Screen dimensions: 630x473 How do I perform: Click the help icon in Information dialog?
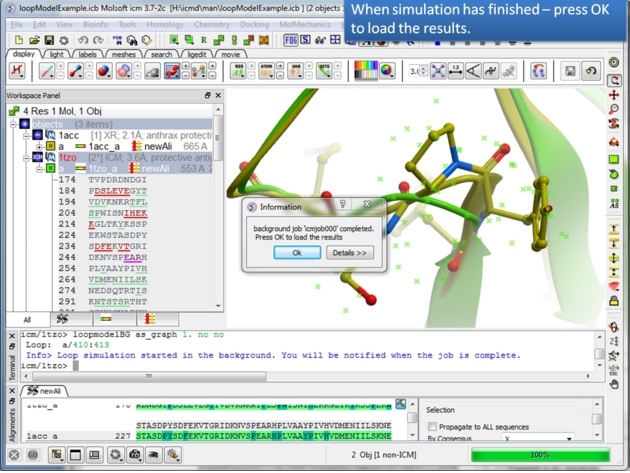[x=343, y=206]
